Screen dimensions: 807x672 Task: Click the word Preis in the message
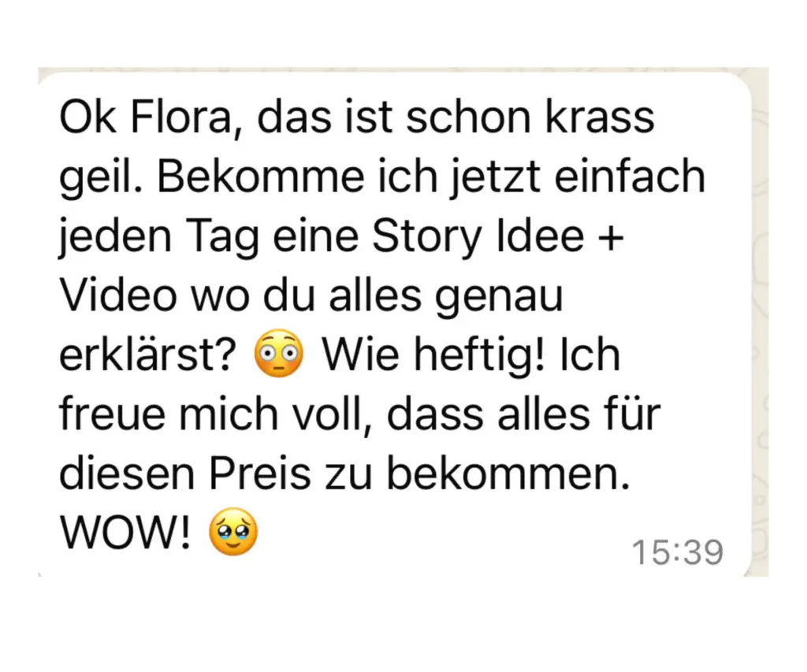tap(260, 473)
